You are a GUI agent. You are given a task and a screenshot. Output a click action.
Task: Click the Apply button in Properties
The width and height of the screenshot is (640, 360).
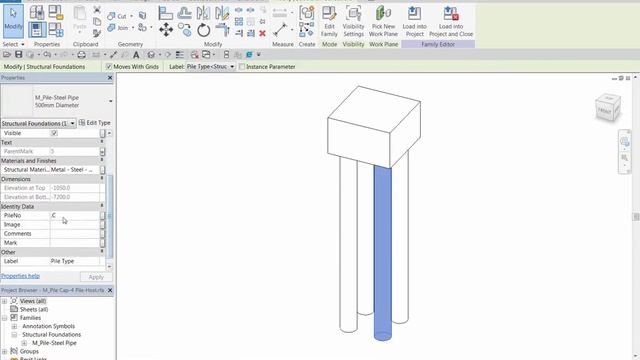(x=96, y=277)
